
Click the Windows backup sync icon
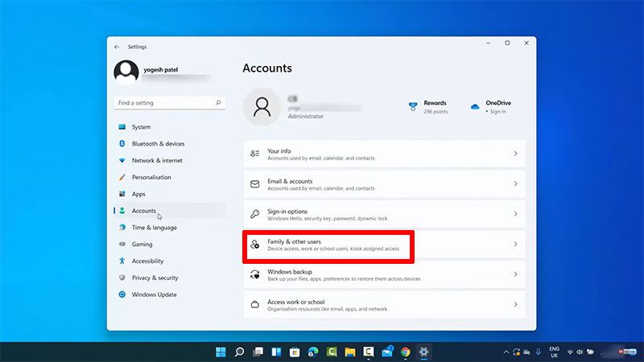pos(254,274)
